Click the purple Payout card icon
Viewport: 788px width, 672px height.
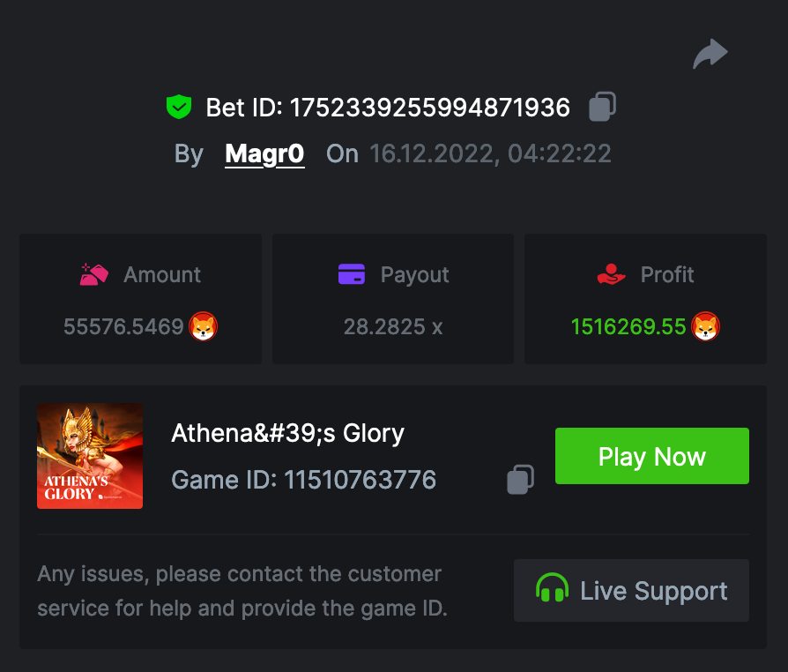pyautogui.click(x=352, y=274)
